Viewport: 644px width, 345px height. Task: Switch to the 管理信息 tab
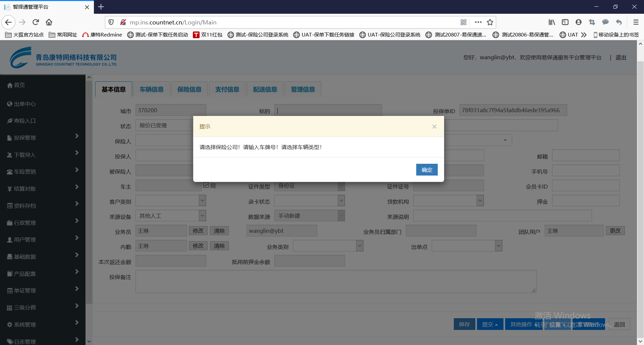303,89
